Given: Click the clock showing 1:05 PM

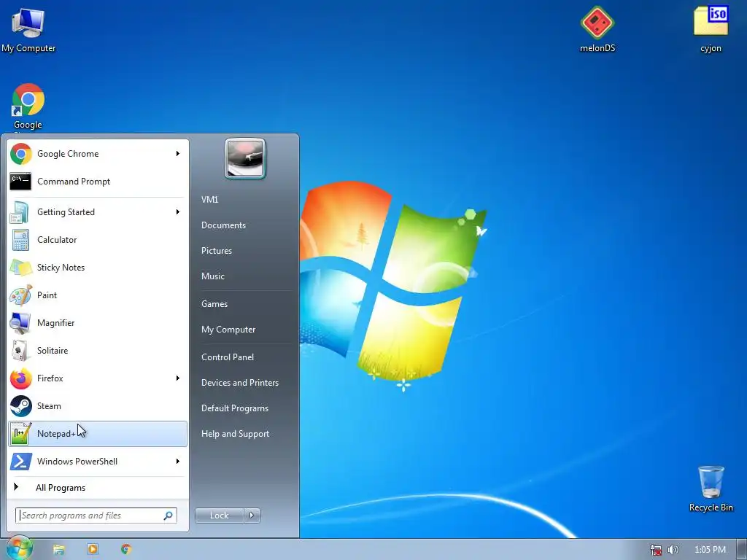Looking at the screenshot, I should pos(711,550).
